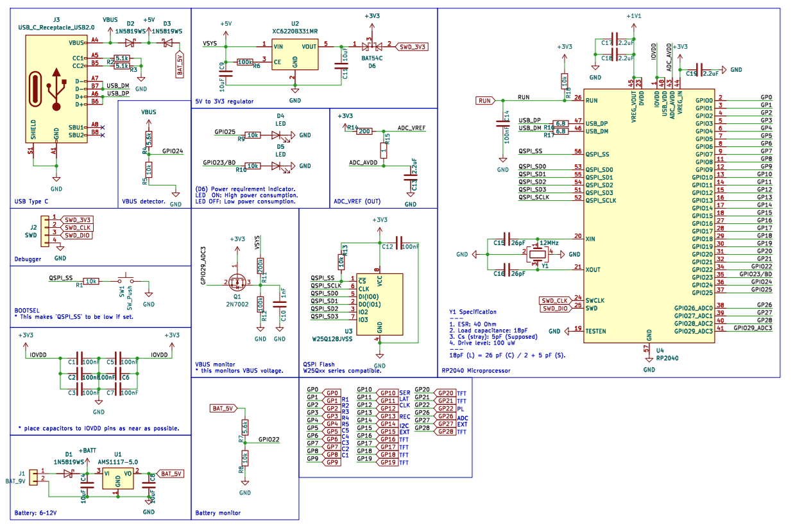
Task: Select the SW1 push button symbol
Action: click(x=126, y=280)
